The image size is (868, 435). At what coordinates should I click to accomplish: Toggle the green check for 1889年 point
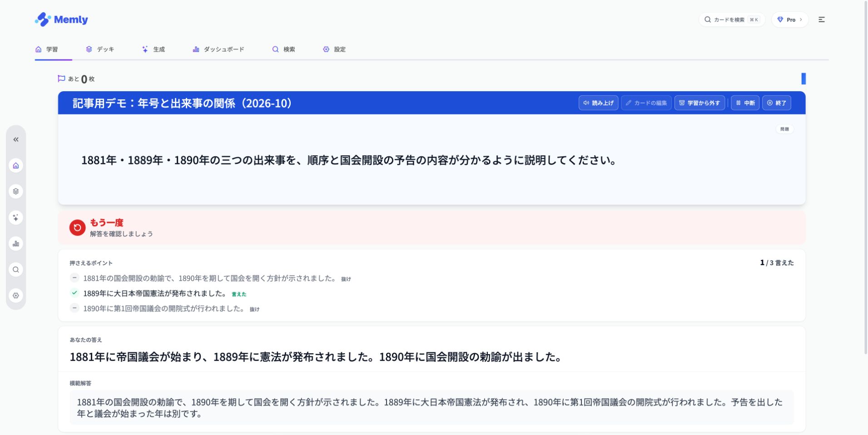pos(74,293)
